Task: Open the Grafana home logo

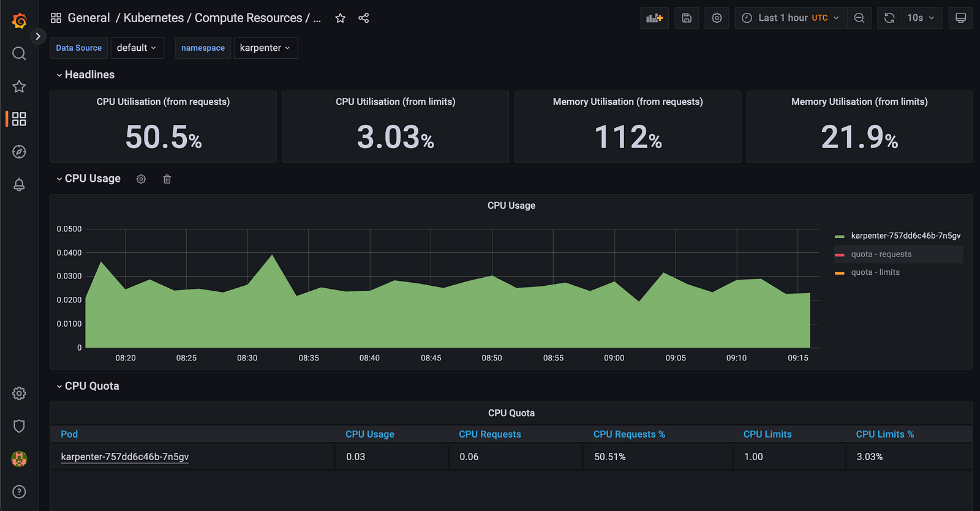Action: (19, 21)
